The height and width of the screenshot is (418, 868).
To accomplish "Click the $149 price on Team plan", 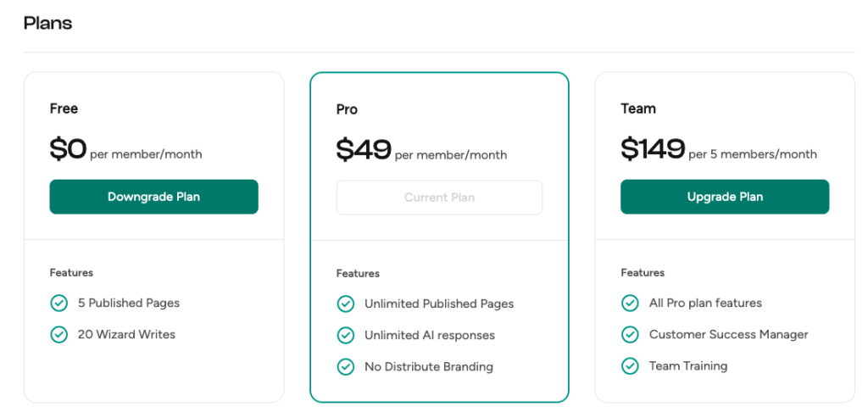I will pyautogui.click(x=653, y=150).
